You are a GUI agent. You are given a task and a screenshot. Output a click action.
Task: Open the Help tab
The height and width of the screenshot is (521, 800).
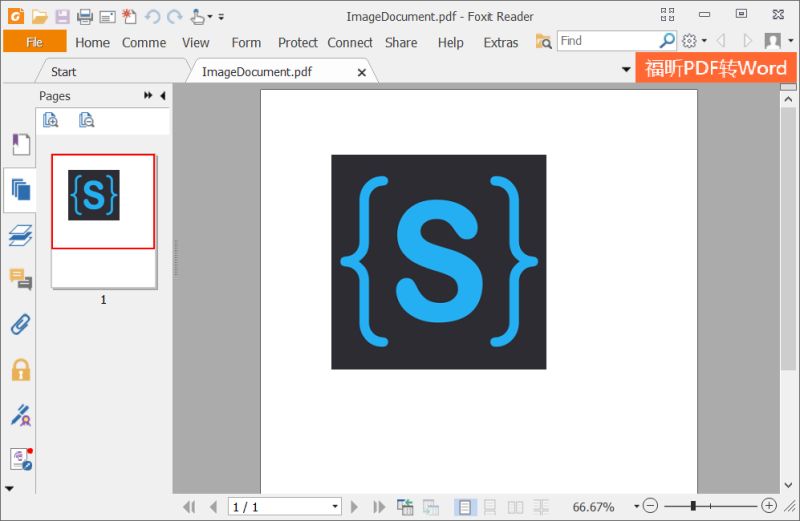pyautogui.click(x=451, y=42)
